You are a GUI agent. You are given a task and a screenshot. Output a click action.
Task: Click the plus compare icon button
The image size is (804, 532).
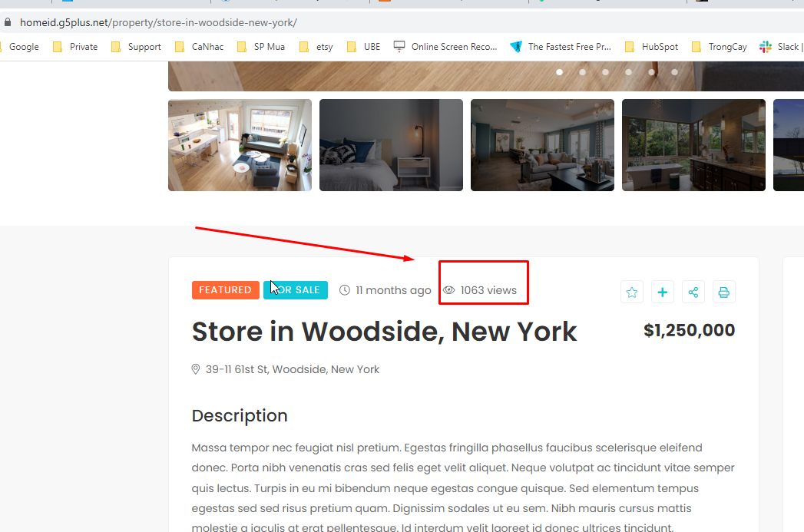click(663, 292)
